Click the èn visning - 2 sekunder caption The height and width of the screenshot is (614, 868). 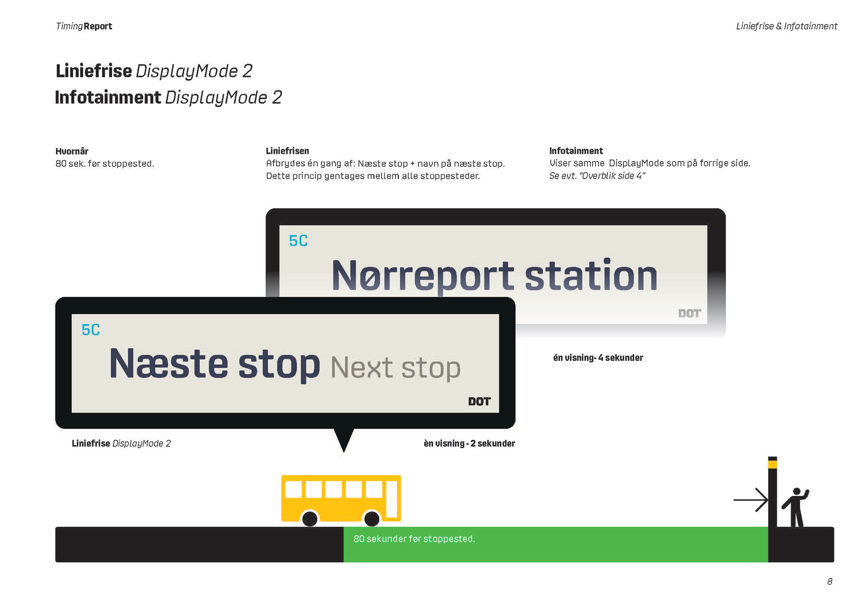coord(469,444)
